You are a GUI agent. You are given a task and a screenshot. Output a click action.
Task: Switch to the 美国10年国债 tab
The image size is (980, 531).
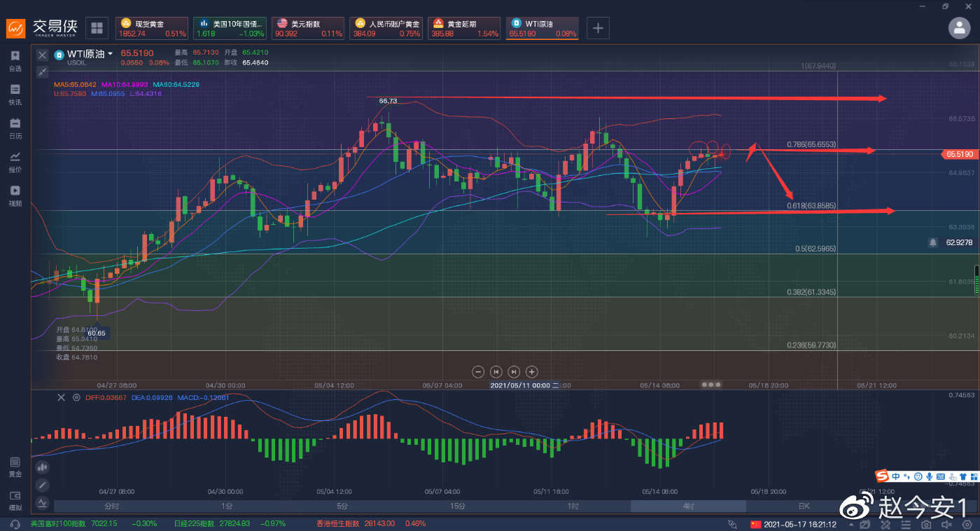coord(230,28)
